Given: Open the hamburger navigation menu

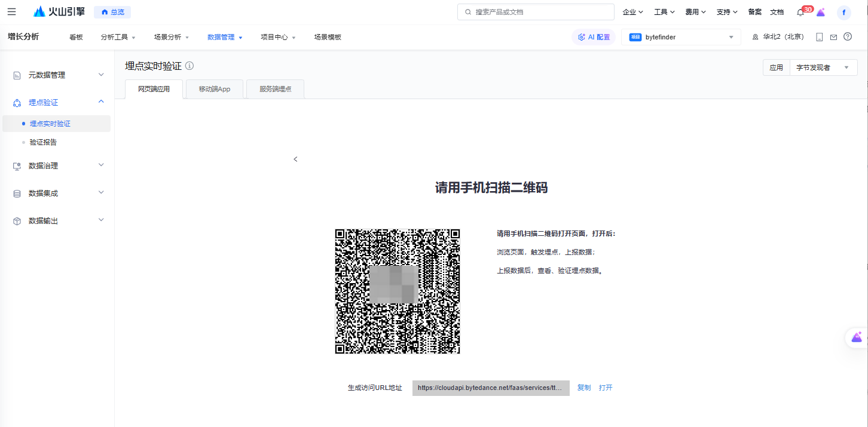Looking at the screenshot, I should [x=11, y=12].
